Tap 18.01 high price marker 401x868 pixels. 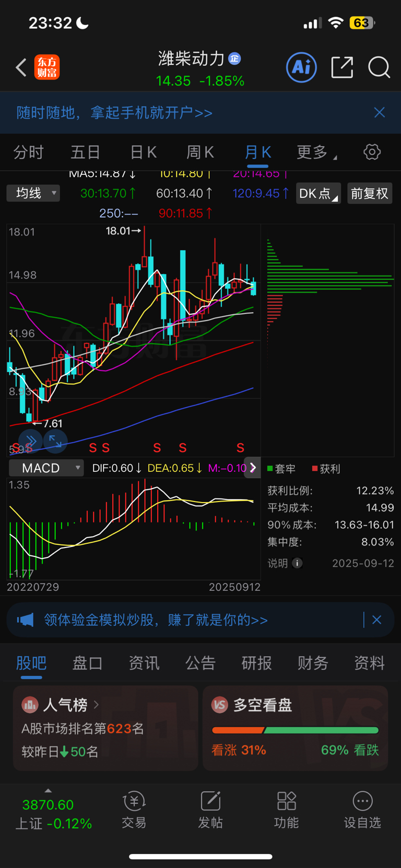pos(123,231)
